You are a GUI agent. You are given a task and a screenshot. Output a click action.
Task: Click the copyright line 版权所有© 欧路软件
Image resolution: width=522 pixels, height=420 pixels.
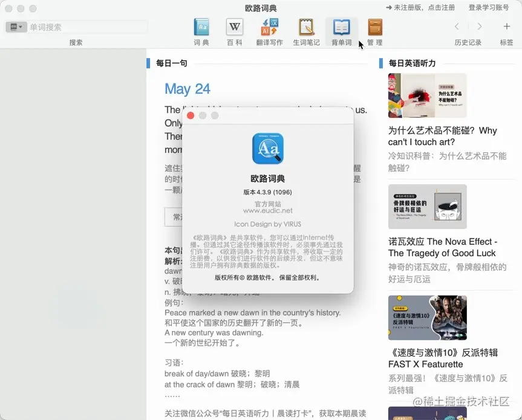point(268,277)
